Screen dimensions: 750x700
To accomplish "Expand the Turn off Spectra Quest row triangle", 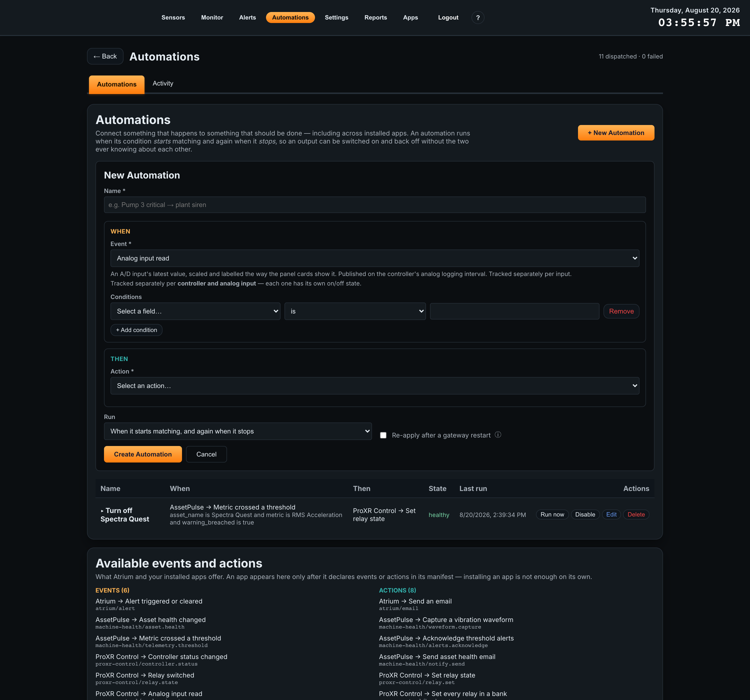I will 102,511.
